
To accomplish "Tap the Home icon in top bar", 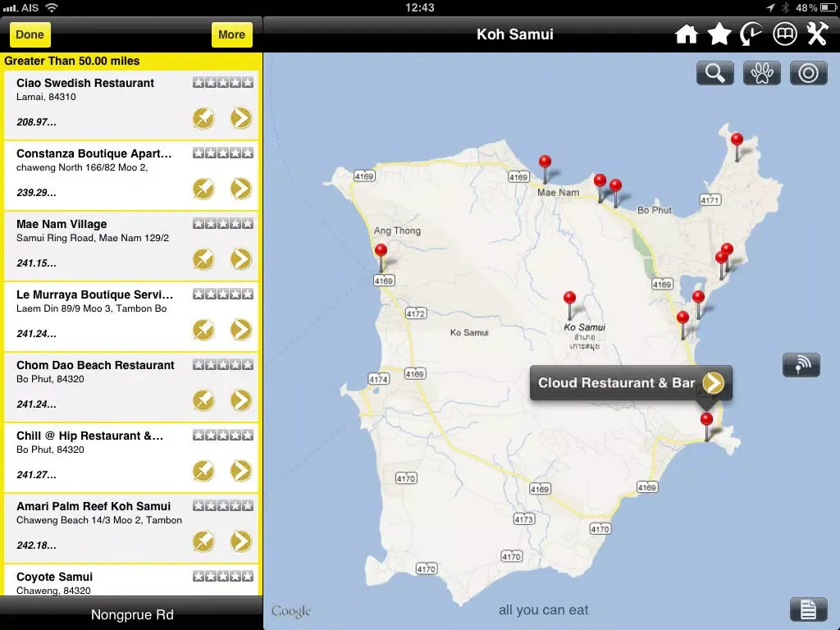I will coord(687,34).
